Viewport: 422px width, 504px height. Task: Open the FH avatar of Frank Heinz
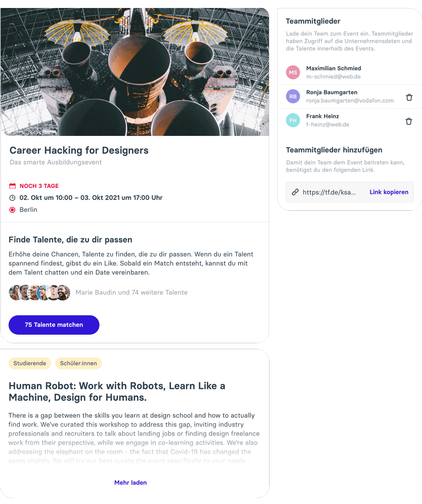[x=293, y=120]
